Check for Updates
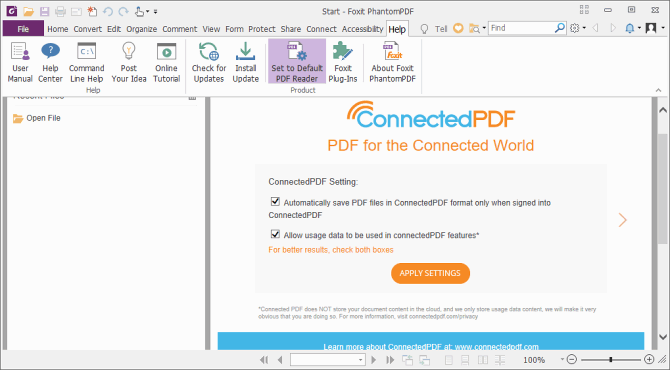The image size is (670, 370). (x=209, y=62)
